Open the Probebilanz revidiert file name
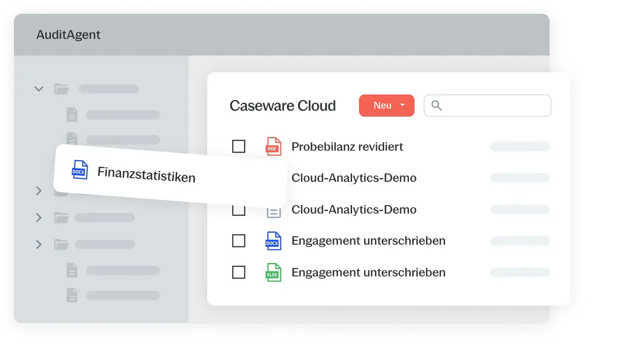Viewport: 644px width, 363px height. (347, 147)
